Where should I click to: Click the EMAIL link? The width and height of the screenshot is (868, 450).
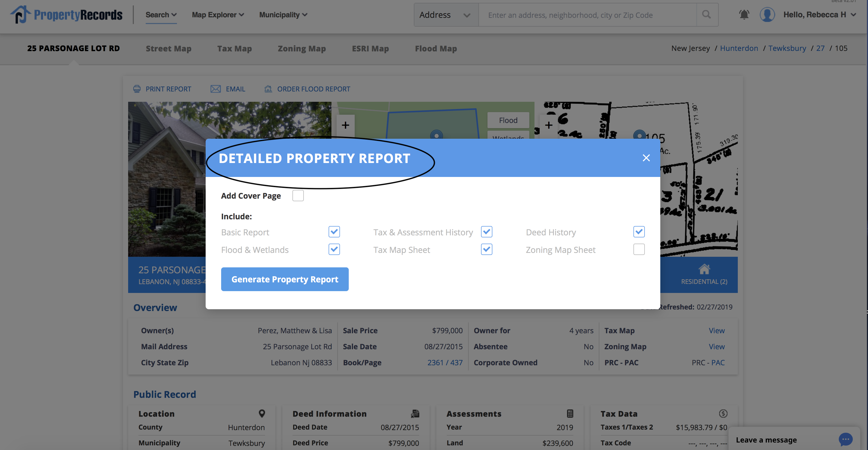click(235, 89)
